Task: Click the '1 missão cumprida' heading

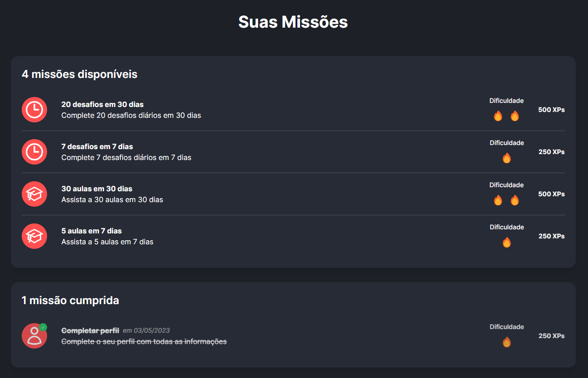Action: pos(70,300)
